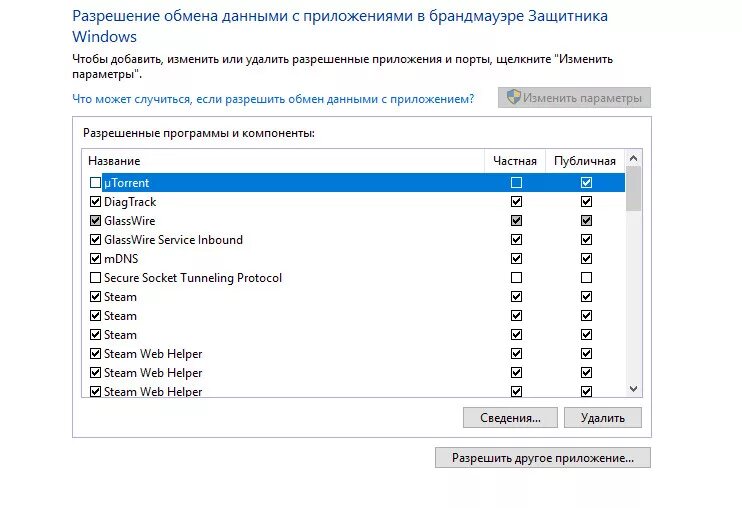This screenshot has width=742, height=508.
Task: Uncheck Публичная checkbox for mDNS
Action: pyautogui.click(x=586, y=259)
